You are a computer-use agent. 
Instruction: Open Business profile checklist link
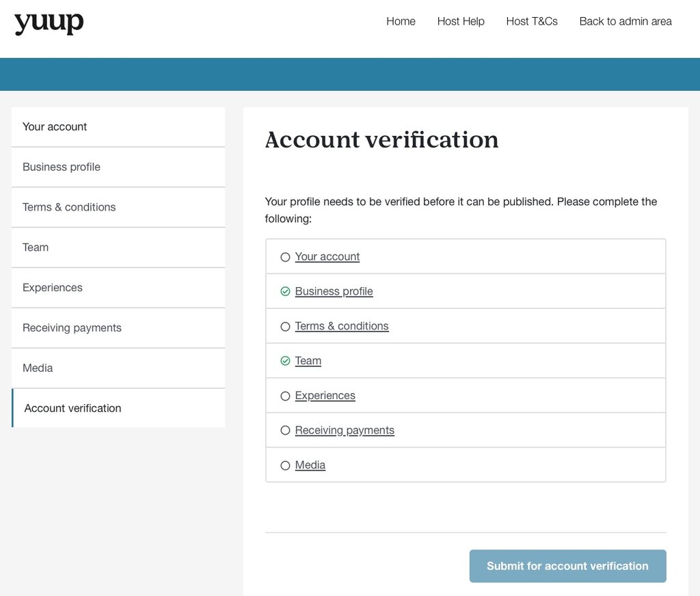pyautogui.click(x=334, y=292)
